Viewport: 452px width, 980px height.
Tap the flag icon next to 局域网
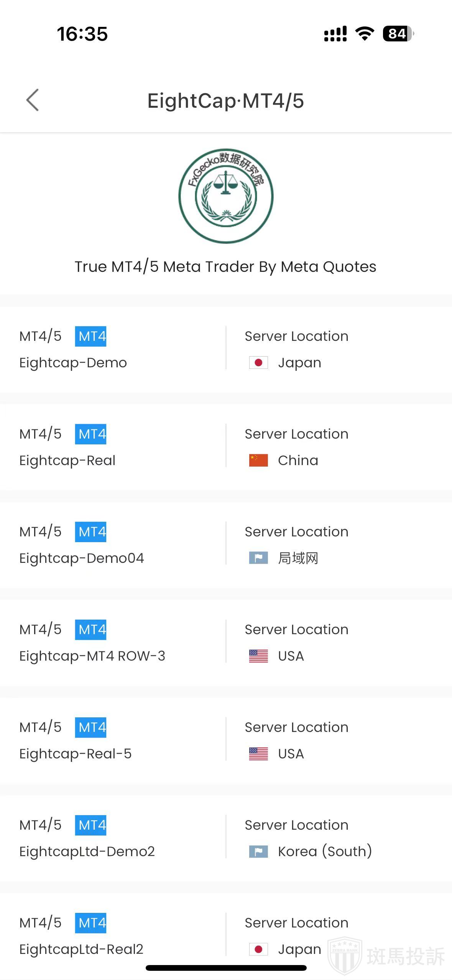258,558
